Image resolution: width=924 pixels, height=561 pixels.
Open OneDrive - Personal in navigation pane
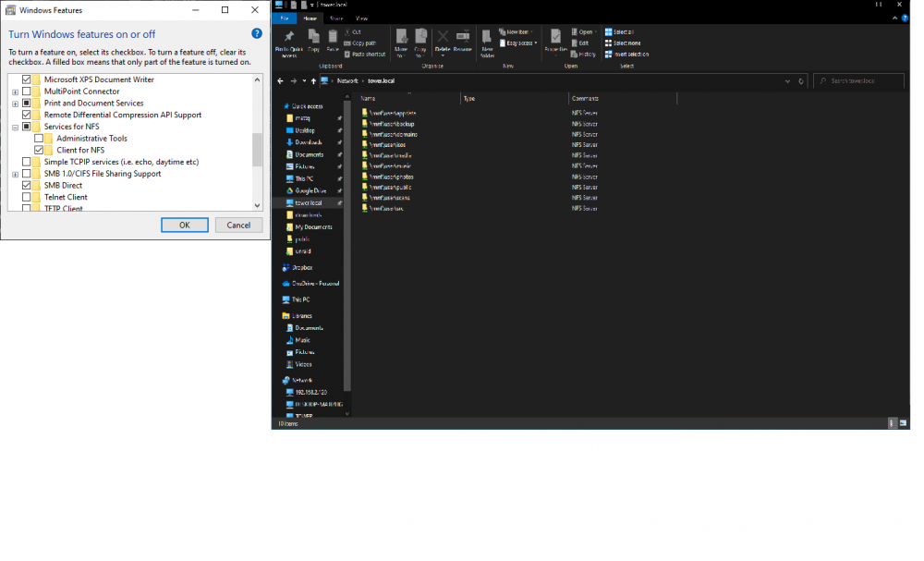(310, 284)
